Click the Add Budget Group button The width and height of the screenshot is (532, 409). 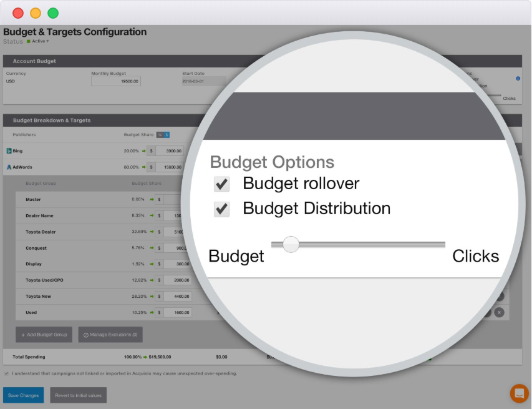pos(43,334)
